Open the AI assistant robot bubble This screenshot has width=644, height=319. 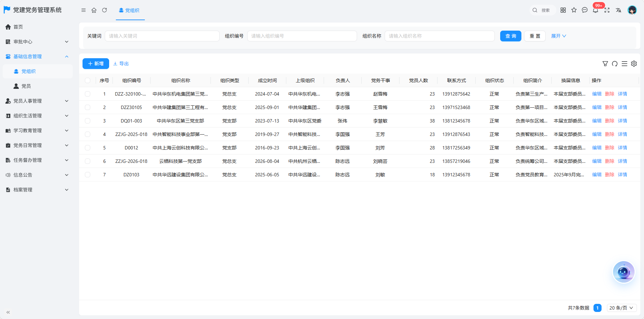click(x=623, y=272)
